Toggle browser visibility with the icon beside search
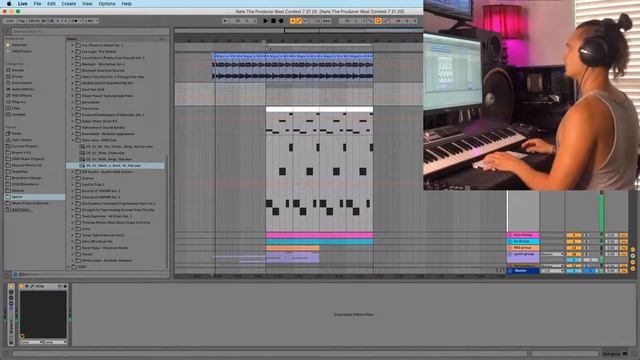 click(7, 31)
